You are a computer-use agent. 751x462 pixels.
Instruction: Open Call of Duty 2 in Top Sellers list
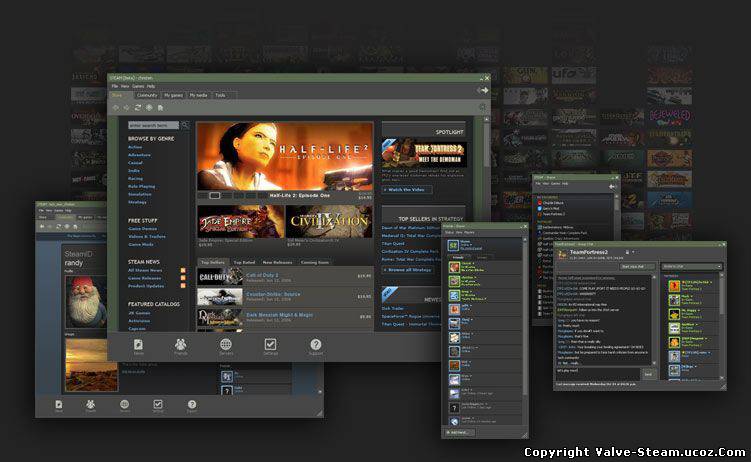coord(285,276)
